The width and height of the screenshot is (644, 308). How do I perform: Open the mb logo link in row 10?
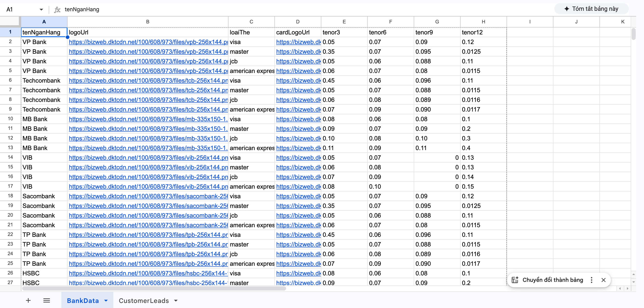(x=148, y=119)
